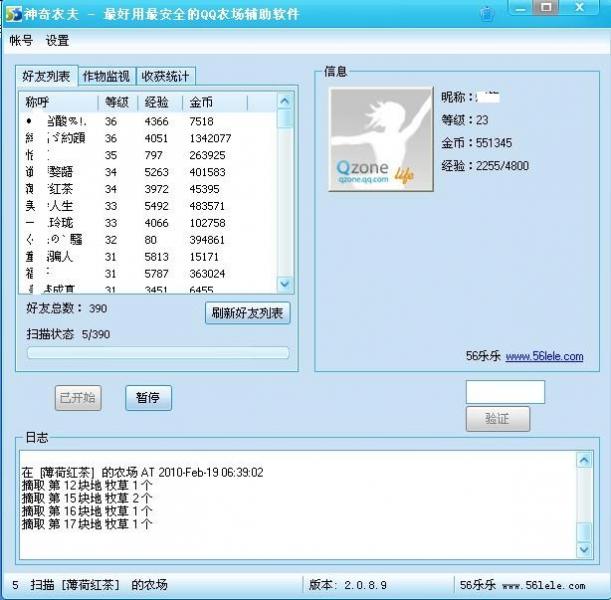Click the log panel scrollbar thumb

click(584, 531)
